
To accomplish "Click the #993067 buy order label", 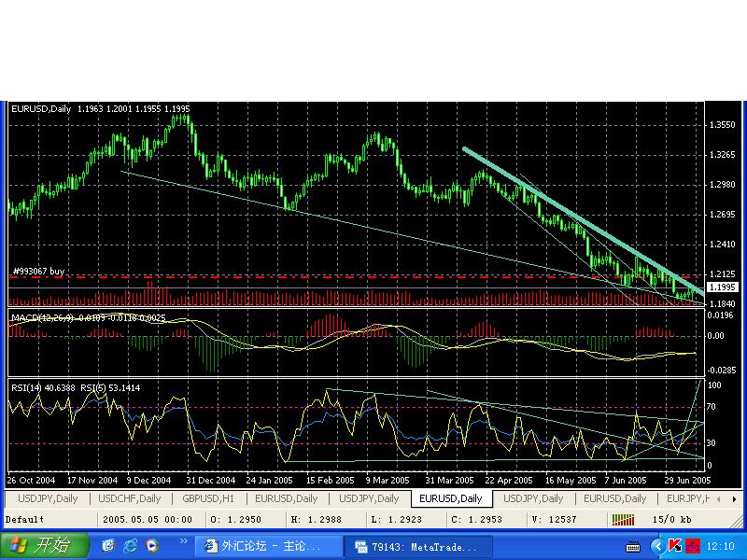I will 38,271.
